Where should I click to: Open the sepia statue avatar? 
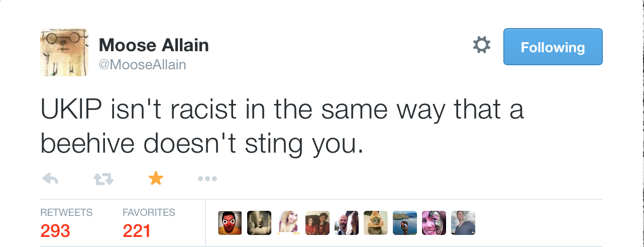259,223
